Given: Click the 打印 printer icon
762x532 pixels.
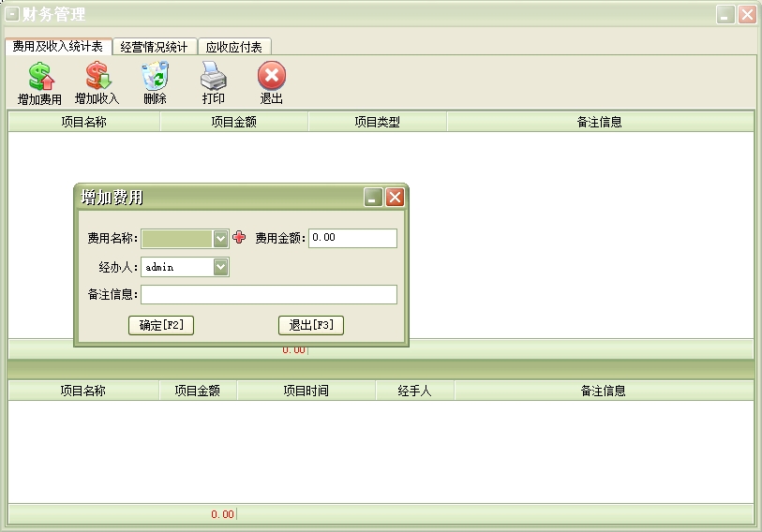Looking at the screenshot, I should tap(213, 77).
